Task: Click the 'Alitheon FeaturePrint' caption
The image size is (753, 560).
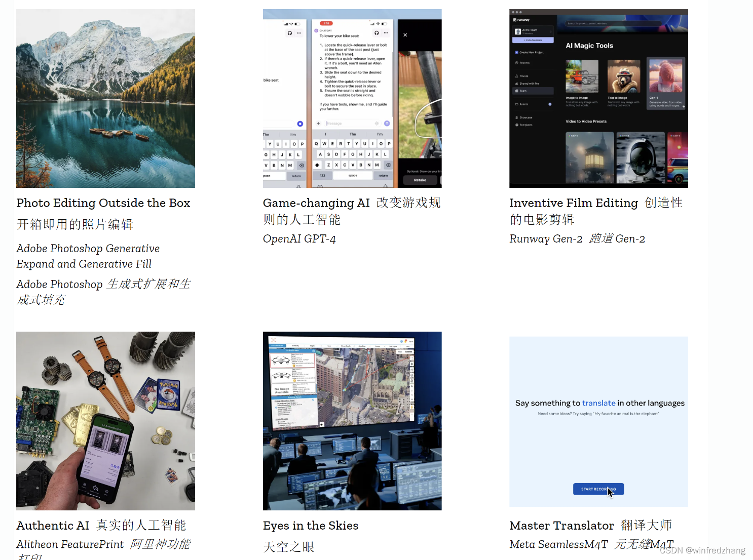Action: [70, 544]
